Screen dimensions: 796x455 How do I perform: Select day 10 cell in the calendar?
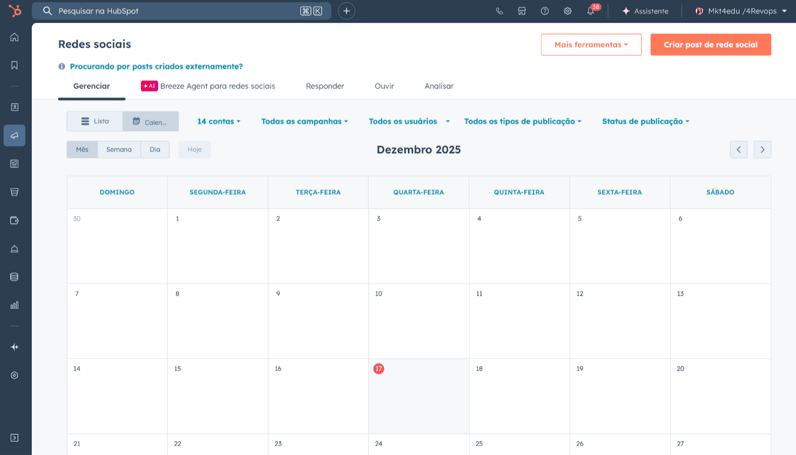coord(419,321)
